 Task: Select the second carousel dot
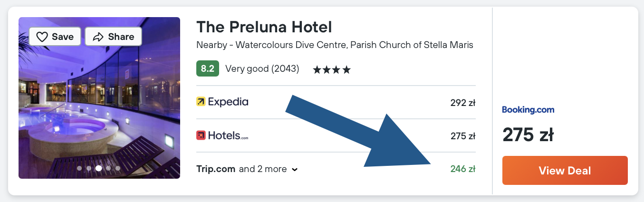(x=89, y=168)
